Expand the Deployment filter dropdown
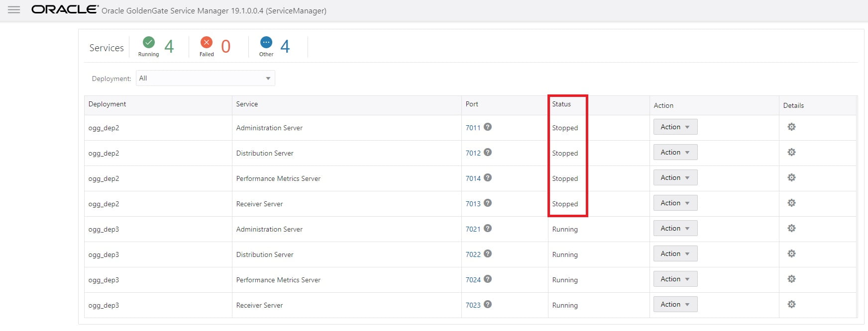This screenshot has width=868, height=331. click(x=205, y=78)
